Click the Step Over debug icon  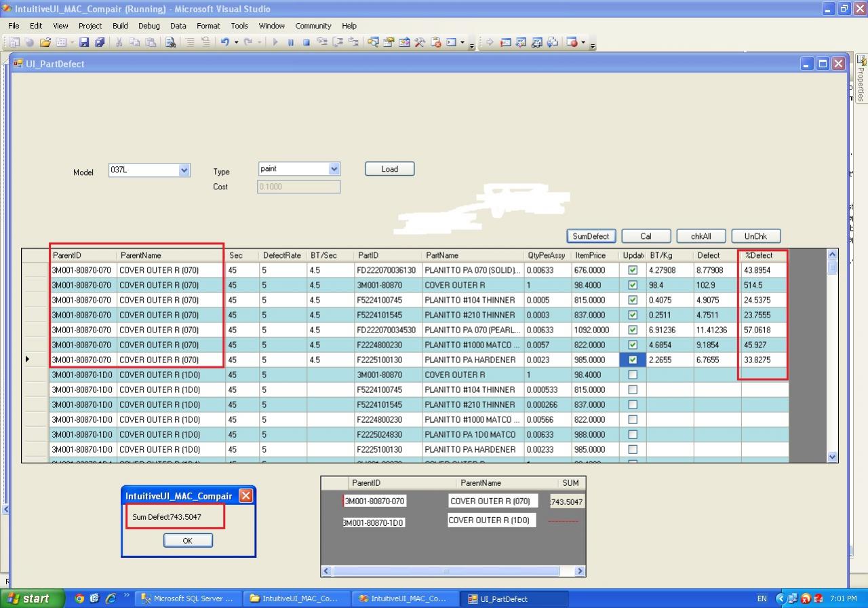[338, 42]
